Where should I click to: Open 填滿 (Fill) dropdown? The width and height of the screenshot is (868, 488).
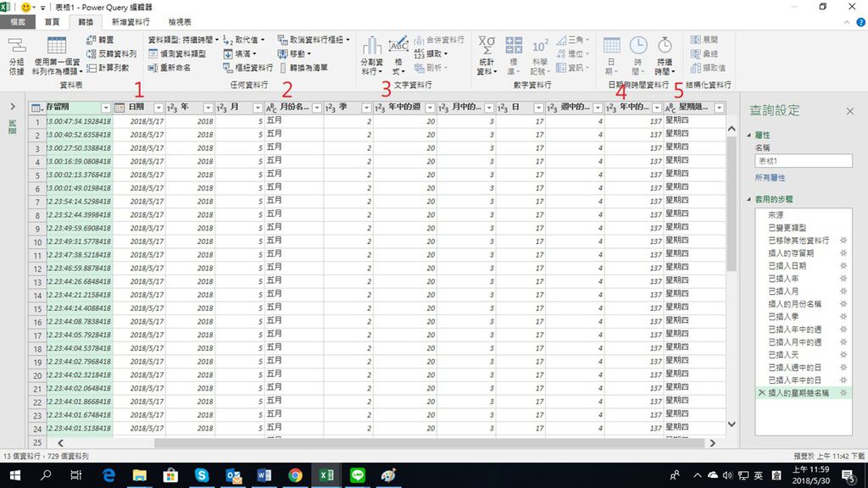tap(240, 53)
